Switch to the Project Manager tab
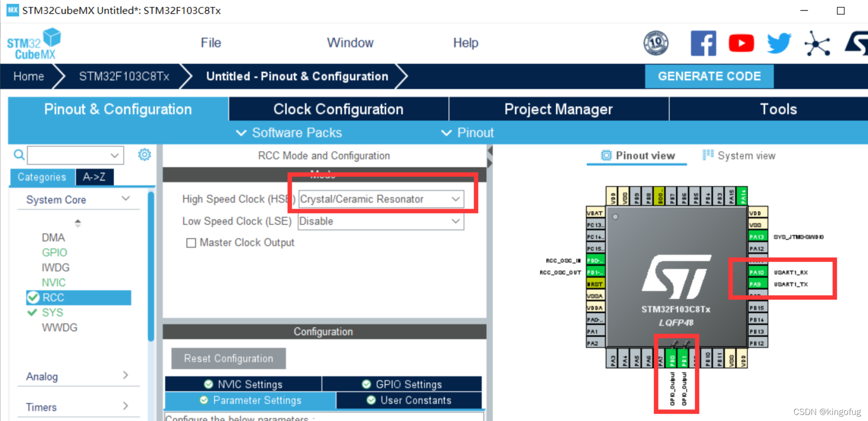 tap(559, 109)
